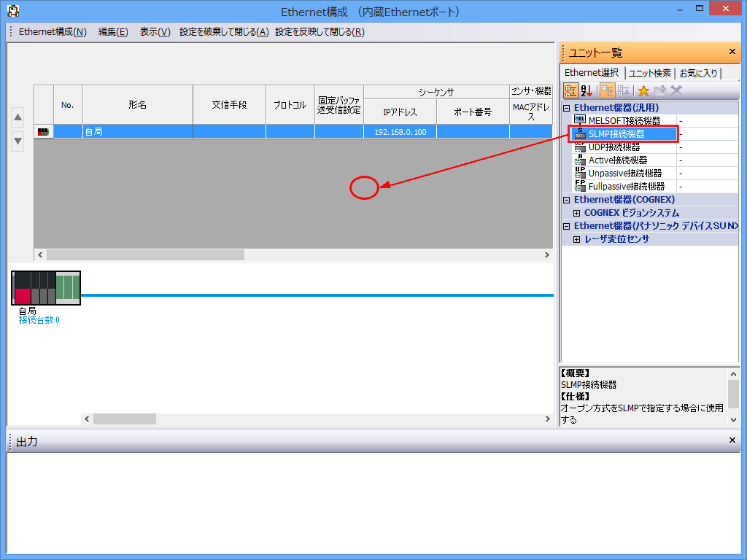Open the 表示(V) menu
Viewport: 747px width, 560px height.
[x=155, y=31]
